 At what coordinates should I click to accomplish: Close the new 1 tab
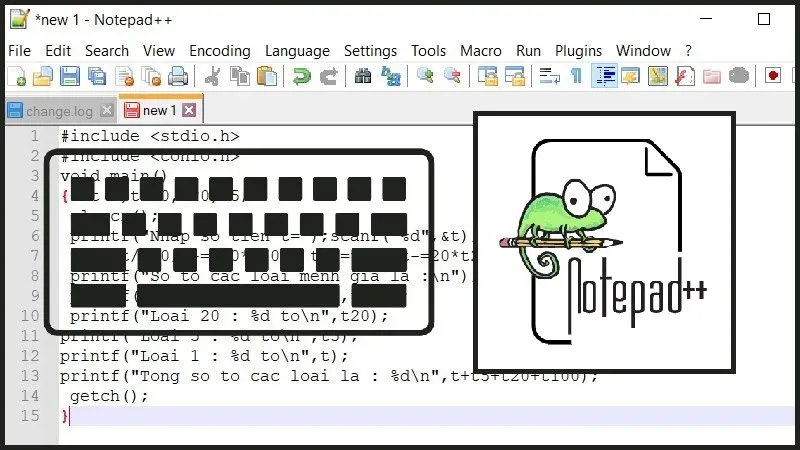pos(189,110)
